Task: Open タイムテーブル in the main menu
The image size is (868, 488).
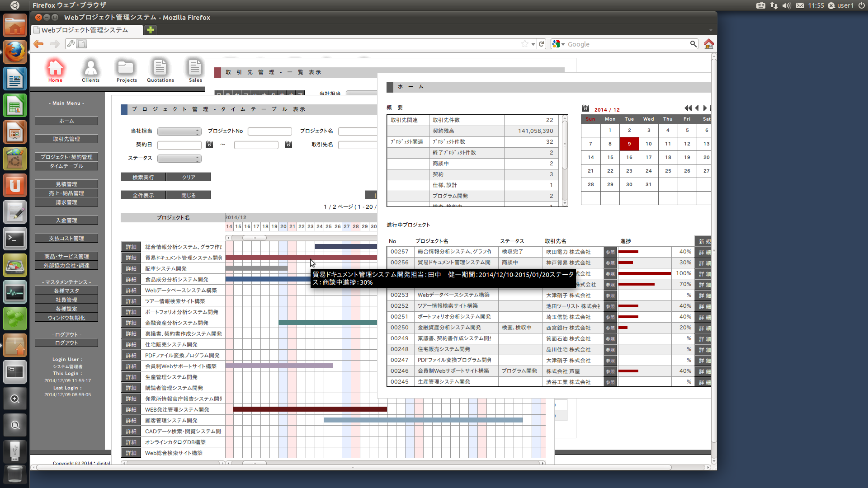Action: [66, 166]
